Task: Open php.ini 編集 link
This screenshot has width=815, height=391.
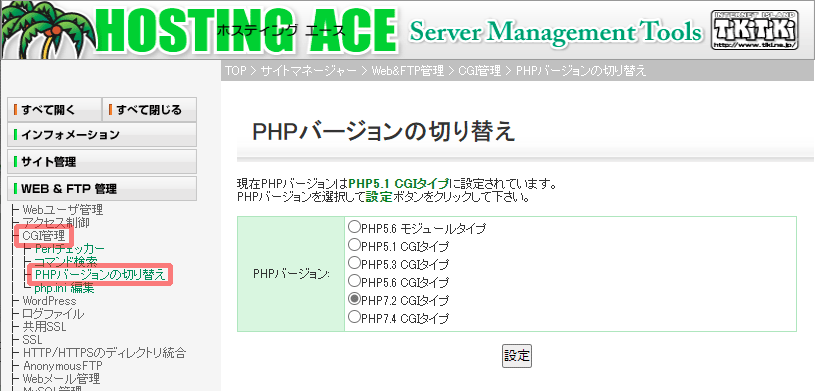Action: (x=64, y=288)
